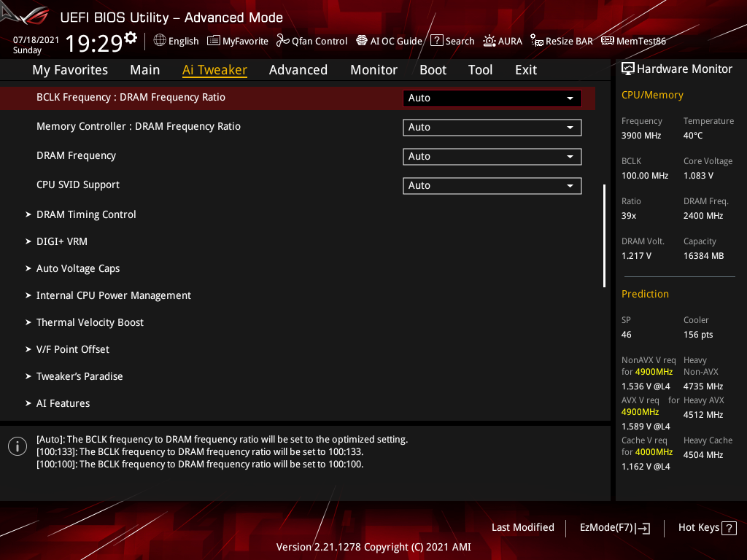The image size is (747, 560).
Task: Open the BIOS Search tool
Action: point(452,41)
